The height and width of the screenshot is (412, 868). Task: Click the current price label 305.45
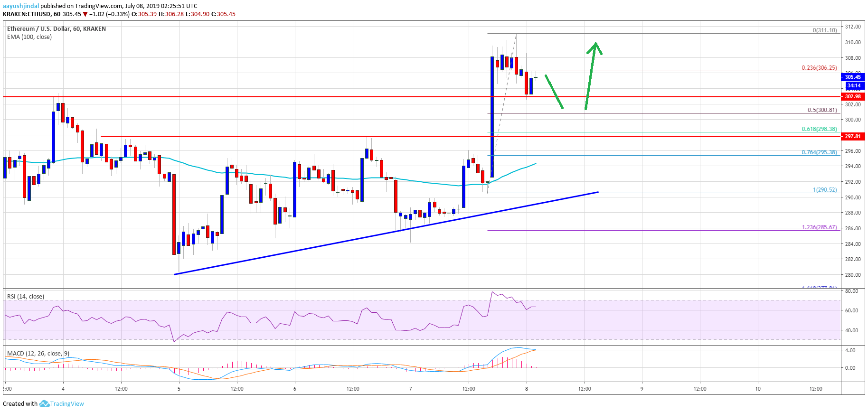(852, 77)
